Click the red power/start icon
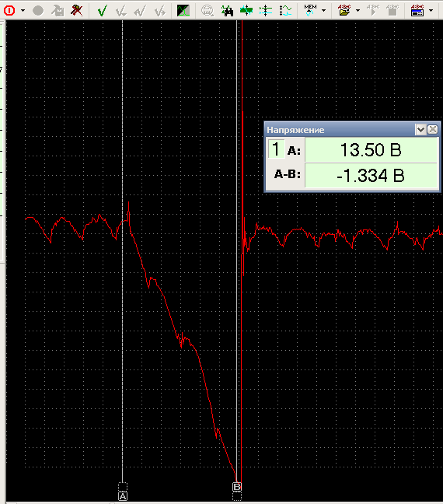Viewport: 443px width, 504px height. pyautogui.click(x=9, y=11)
